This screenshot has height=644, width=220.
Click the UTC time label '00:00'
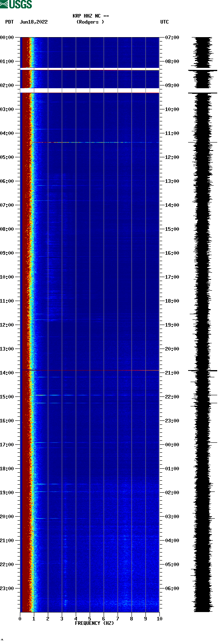[x=172, y=445]
